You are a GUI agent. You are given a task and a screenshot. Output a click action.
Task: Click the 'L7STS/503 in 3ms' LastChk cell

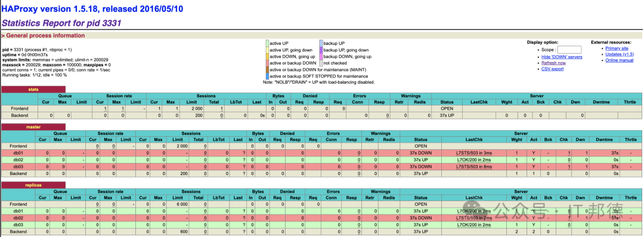click(x=473, y=153)
